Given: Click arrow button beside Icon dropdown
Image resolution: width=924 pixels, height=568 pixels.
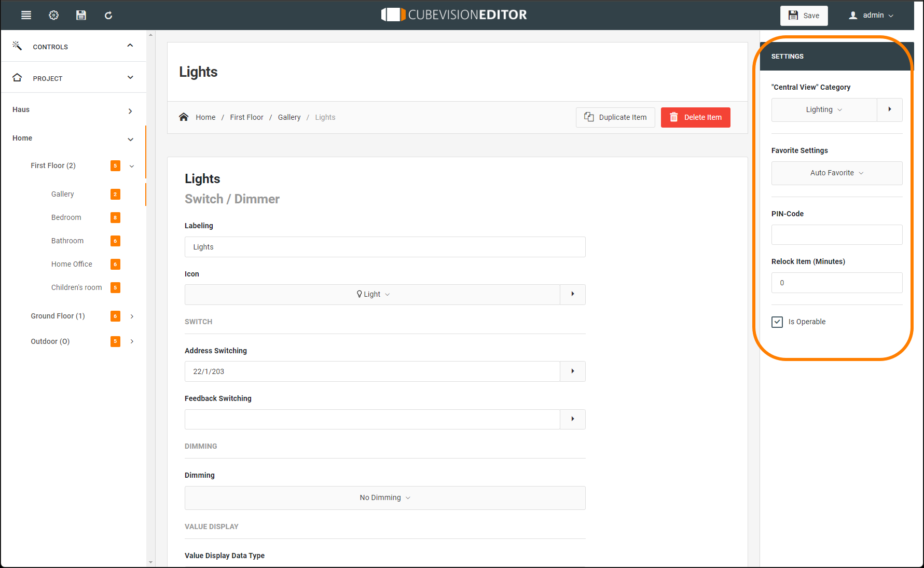Looking at the screenshot, I should (x=573, y=294).
